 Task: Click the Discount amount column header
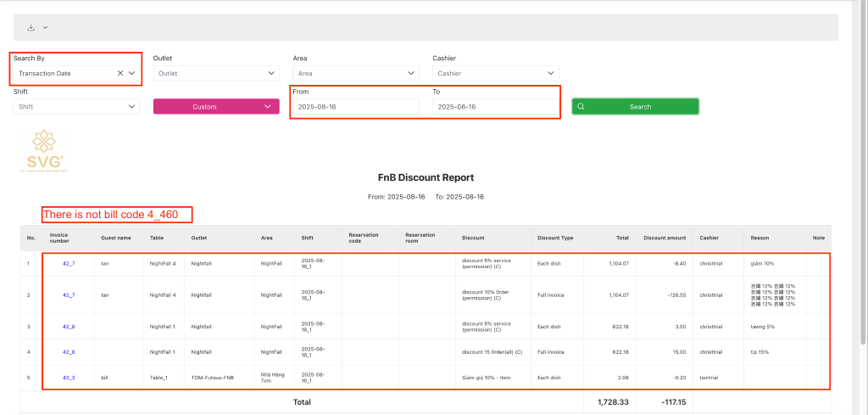(x=665, y=238)
